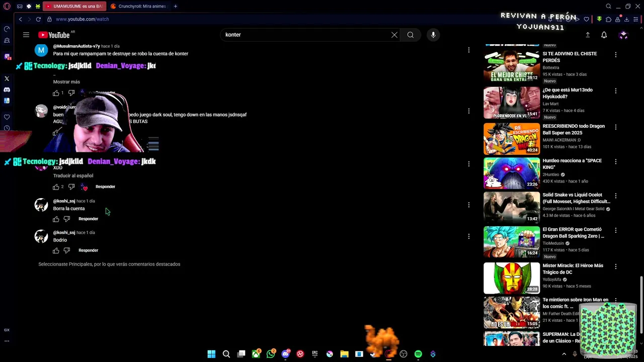Open 'Mister Miracle' video thumbnail

point(512,278)
